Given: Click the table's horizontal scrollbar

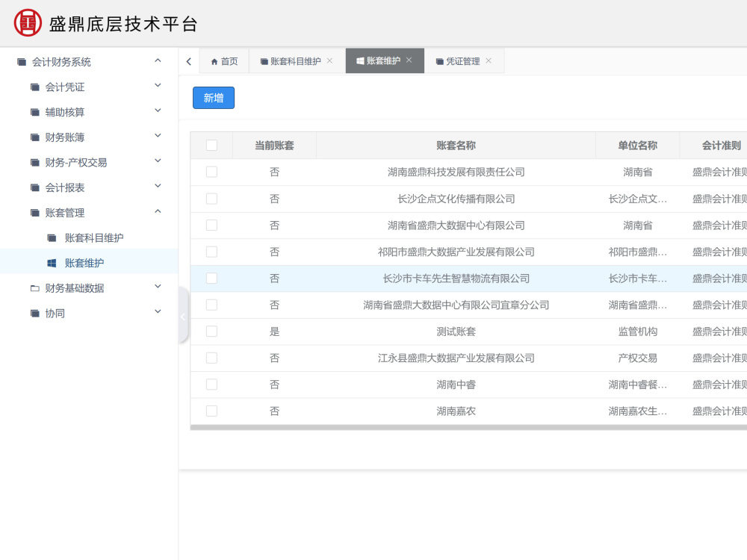Looking at the screenshot, I should (468, 428).
